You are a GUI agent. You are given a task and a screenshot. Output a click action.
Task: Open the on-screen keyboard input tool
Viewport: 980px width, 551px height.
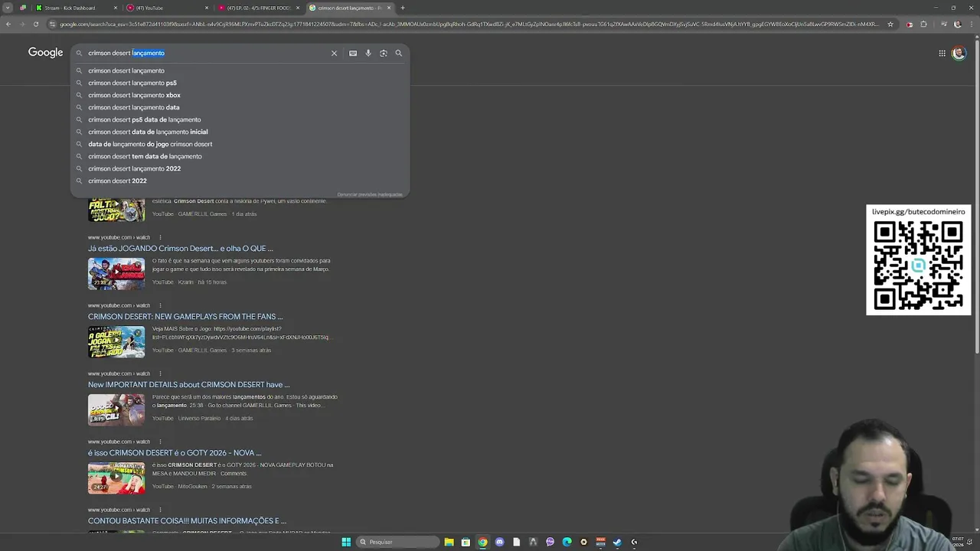[x=353, y=53]
